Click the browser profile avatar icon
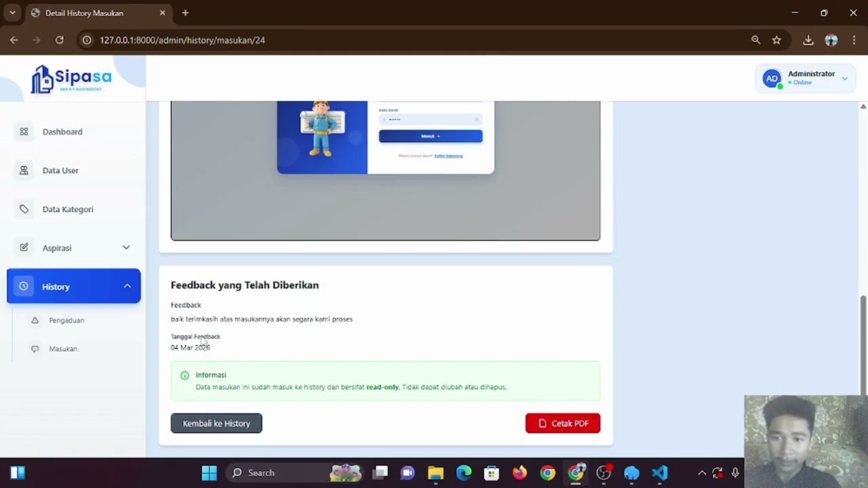 [x=831, y=40]
